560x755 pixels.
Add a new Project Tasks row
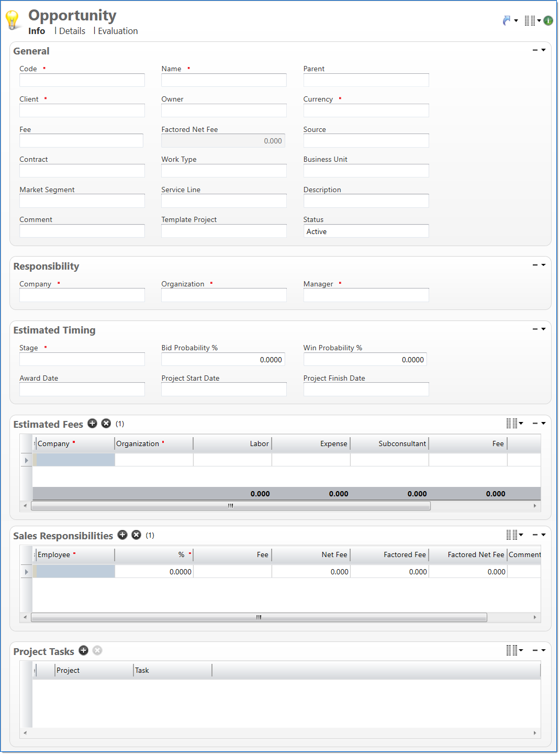pyautogui.click(x=83, y=650)
